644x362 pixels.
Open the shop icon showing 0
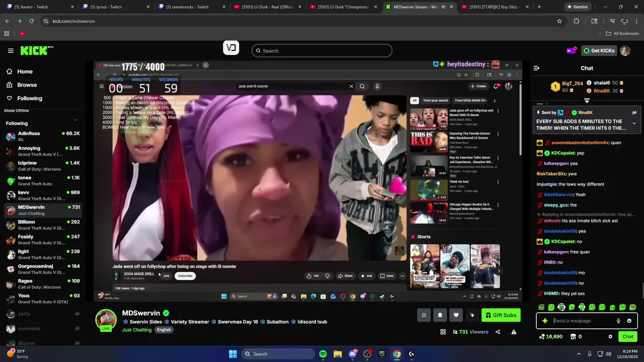(x=576, y=337)
